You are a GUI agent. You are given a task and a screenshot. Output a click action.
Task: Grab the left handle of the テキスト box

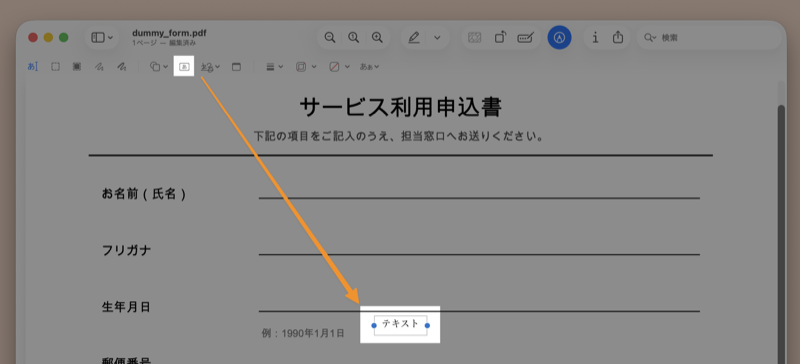[374, 325]
